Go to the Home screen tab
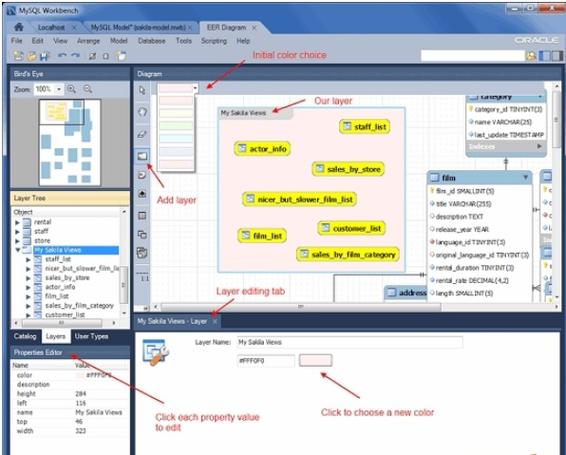Viewport: 566px width, 455px height. click(x=19, y=27)
